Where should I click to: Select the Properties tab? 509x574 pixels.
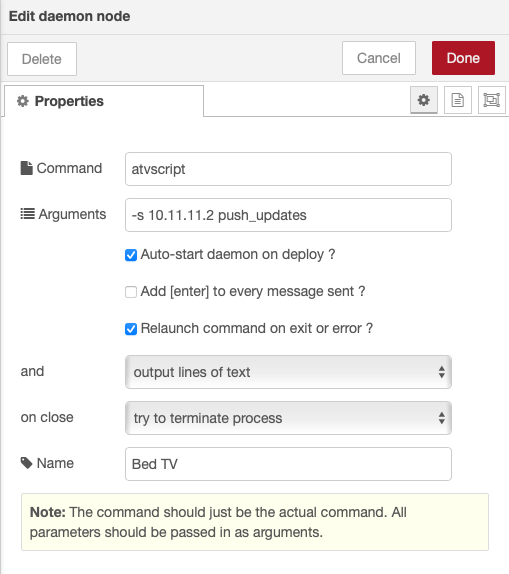click(104, 101)
